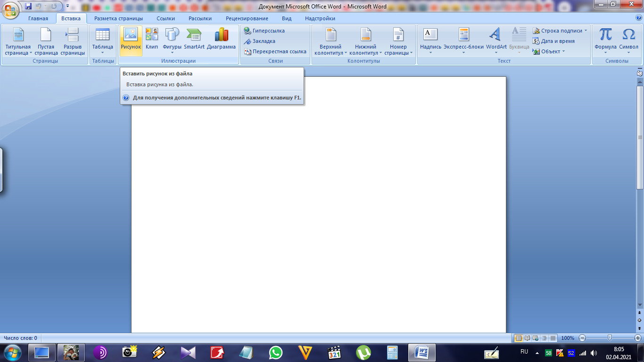This screenshot has height=362, width=644.
Task: Open the Рецензирование ribbon tab
Action: pyautogui.click(x=247, y=18)
